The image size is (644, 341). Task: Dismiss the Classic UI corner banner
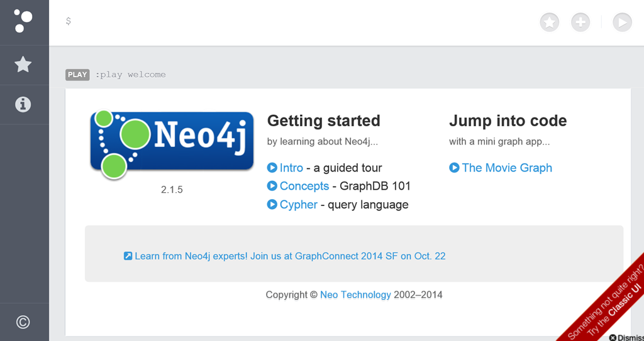pos(627,337)
